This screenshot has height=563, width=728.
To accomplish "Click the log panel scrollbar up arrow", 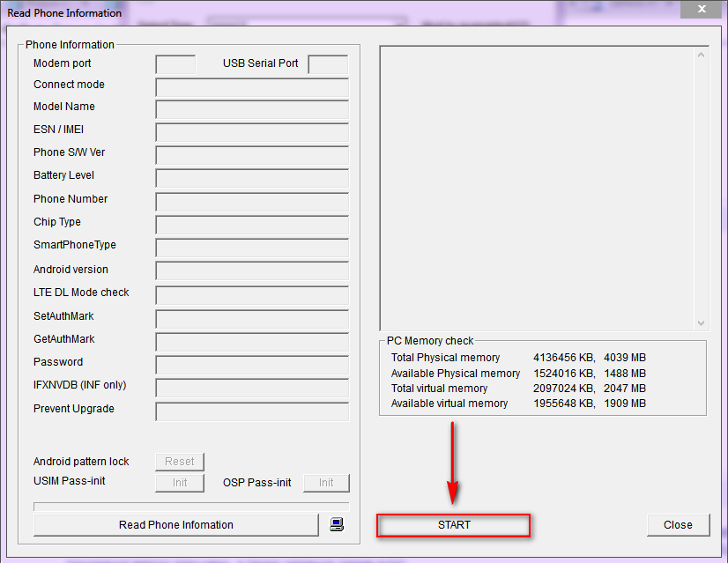I will click(702, 55).
